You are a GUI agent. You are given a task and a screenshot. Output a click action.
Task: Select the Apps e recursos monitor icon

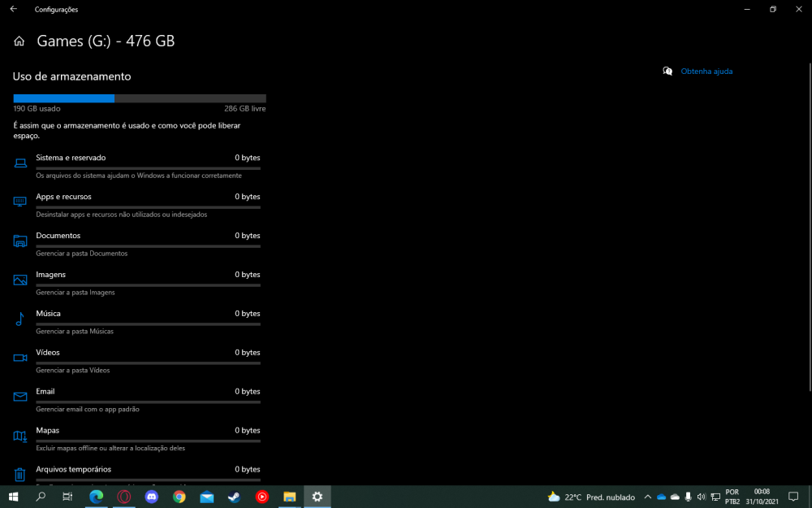coord(20,202)
